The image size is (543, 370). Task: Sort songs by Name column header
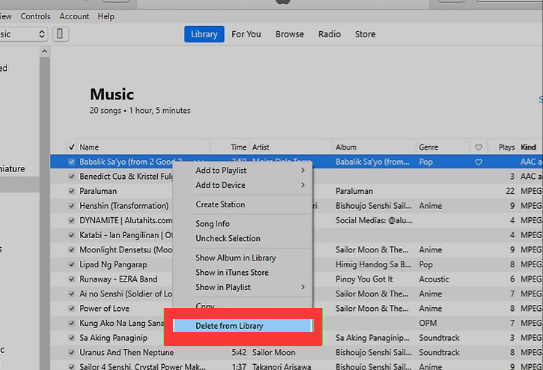pyautogui.click(x=89, y=147)
